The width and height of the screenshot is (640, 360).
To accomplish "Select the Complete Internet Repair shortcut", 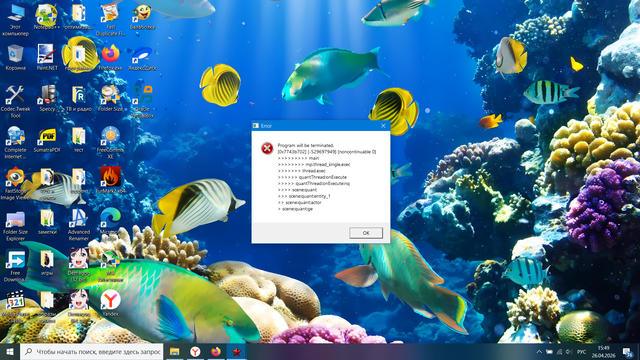I will 15,142.
